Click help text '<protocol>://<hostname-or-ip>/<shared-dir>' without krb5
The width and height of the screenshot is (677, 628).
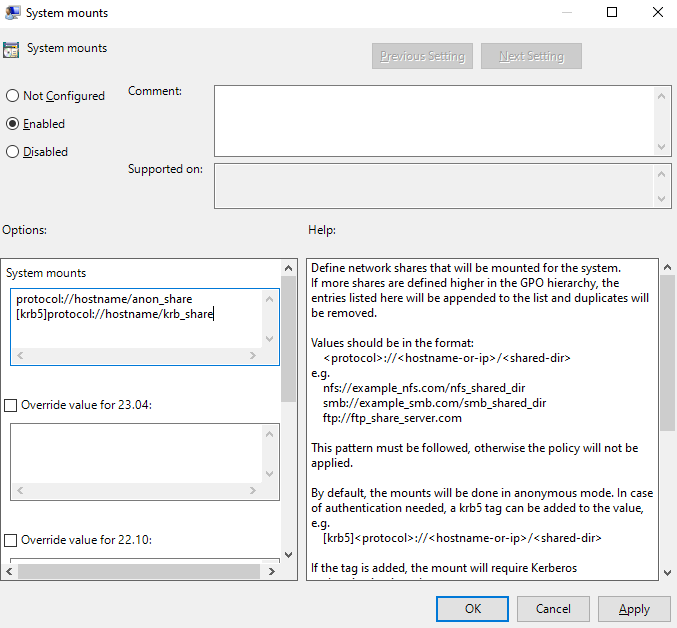coord(447,358)
